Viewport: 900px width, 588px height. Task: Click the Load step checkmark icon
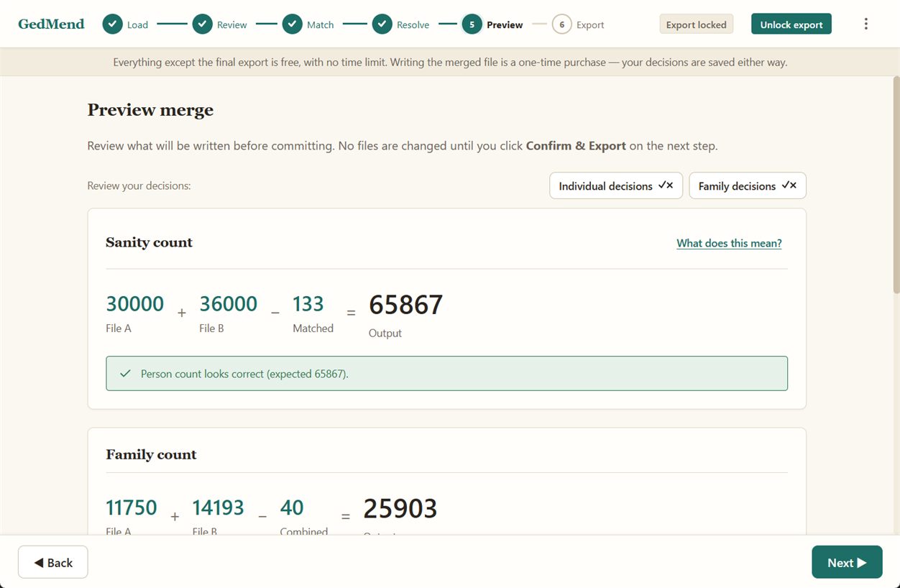[x=112, y=24]
